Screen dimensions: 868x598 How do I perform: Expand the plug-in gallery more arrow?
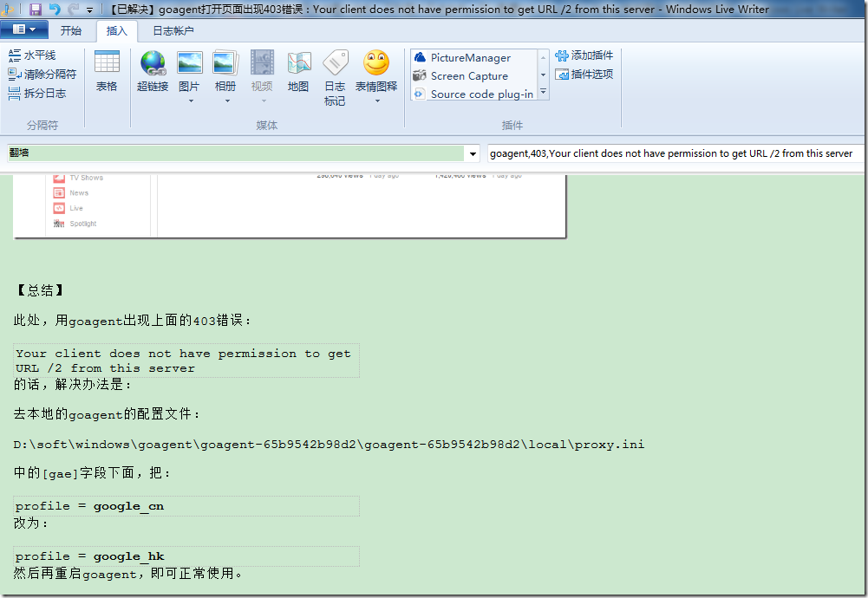click(543, 91)
